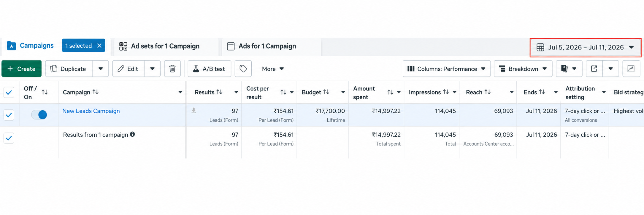Switch to the Campaigns tab
Viewport: 644px width, 215px height.
[x=30, y=46]
